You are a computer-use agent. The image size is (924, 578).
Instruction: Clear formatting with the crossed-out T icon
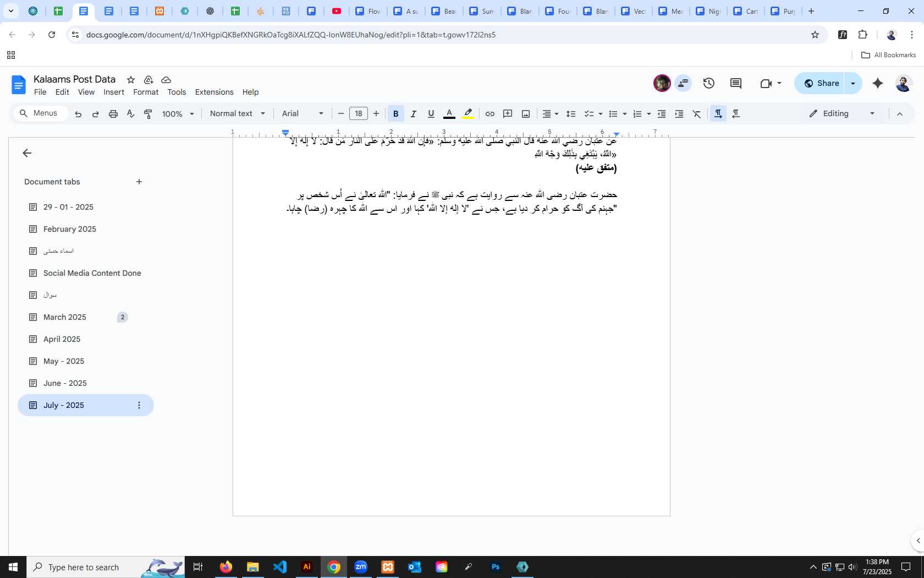tap(697, 114)
